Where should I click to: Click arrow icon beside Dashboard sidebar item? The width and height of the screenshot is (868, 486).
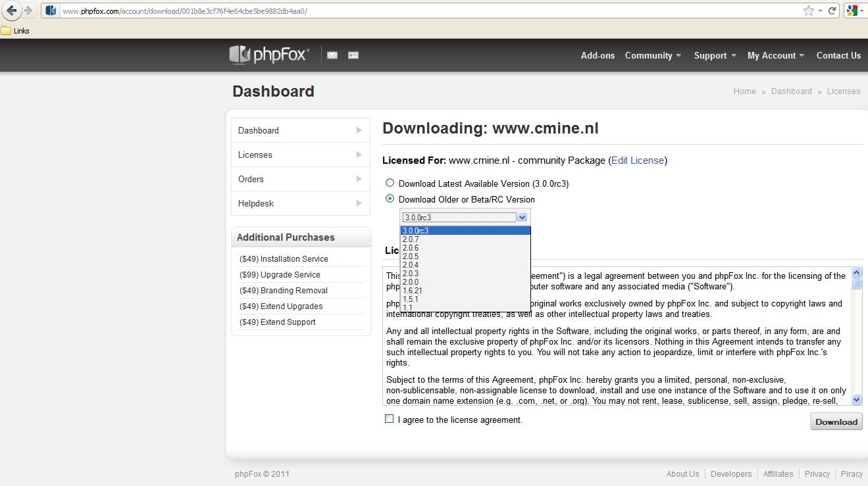coord(359,130)
